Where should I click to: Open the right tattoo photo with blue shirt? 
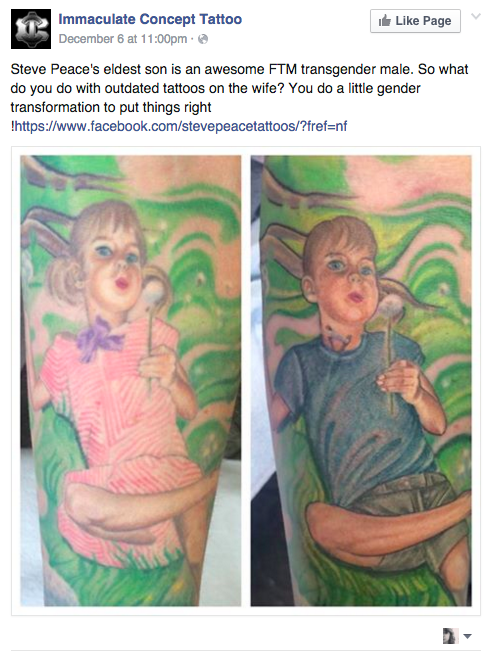pos(361,380)
